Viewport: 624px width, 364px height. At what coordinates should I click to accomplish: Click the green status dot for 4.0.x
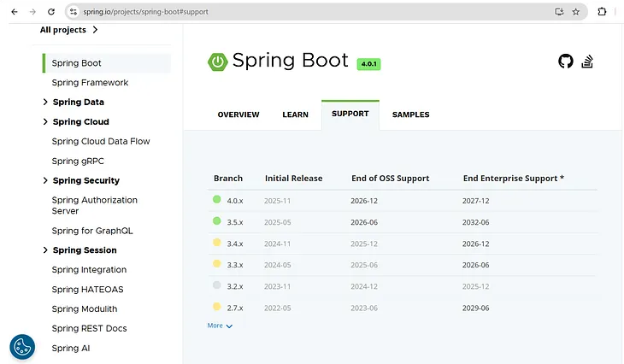coord(217,199)
